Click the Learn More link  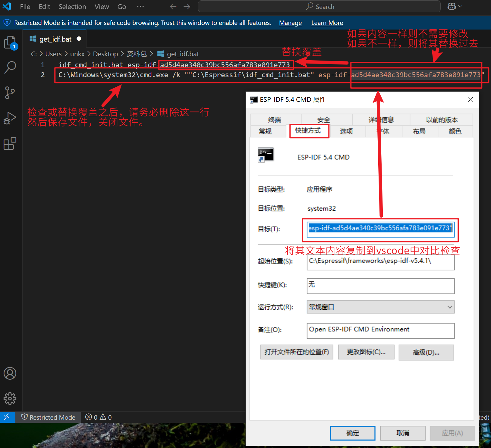click(327, 23)
